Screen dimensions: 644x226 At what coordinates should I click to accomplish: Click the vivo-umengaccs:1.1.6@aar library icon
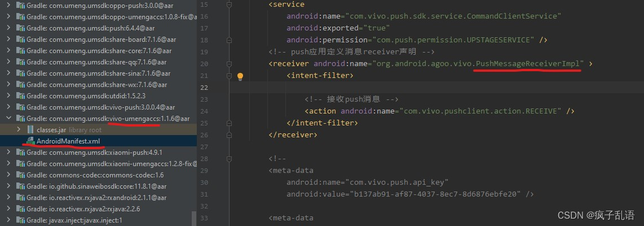pyautogui.click(x=20, y=119)
